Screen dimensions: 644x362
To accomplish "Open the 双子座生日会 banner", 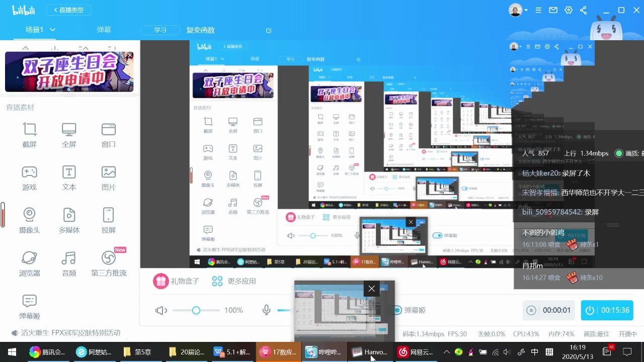I will click(x=69, y=72).
